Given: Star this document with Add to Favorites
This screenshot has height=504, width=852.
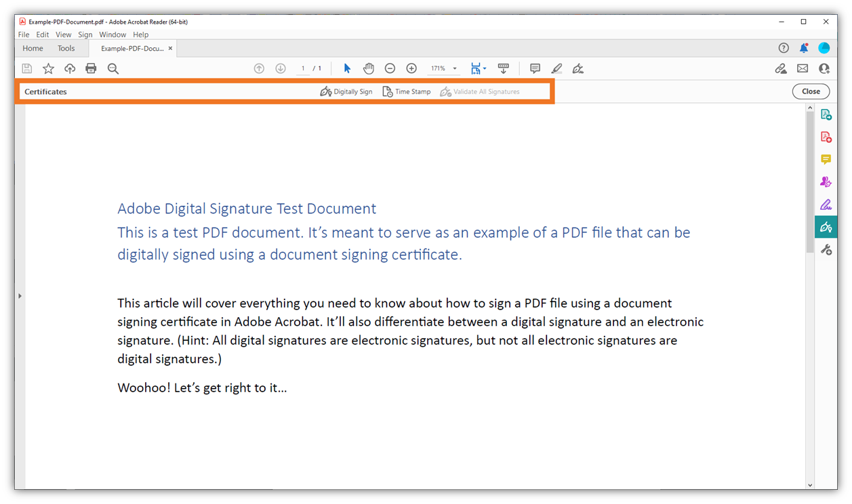Looking at the screenshot, I should (48, 68).
